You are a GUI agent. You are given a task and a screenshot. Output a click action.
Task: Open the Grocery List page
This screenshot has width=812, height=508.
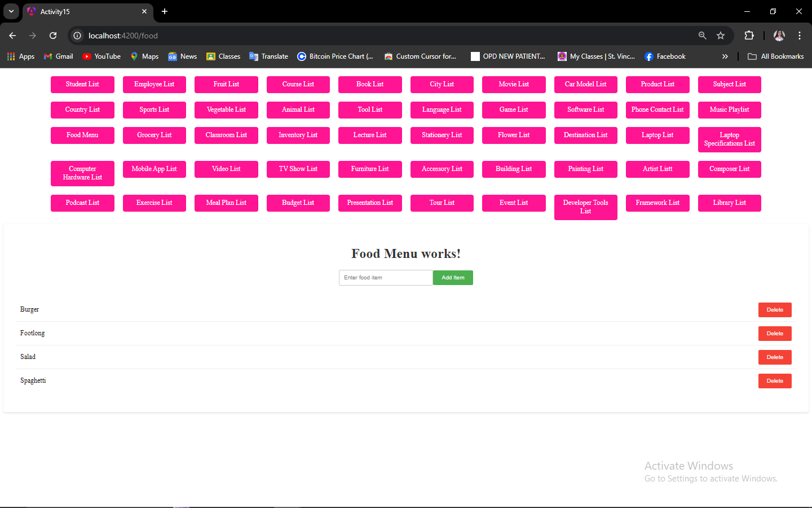click(x=155, y=135)
